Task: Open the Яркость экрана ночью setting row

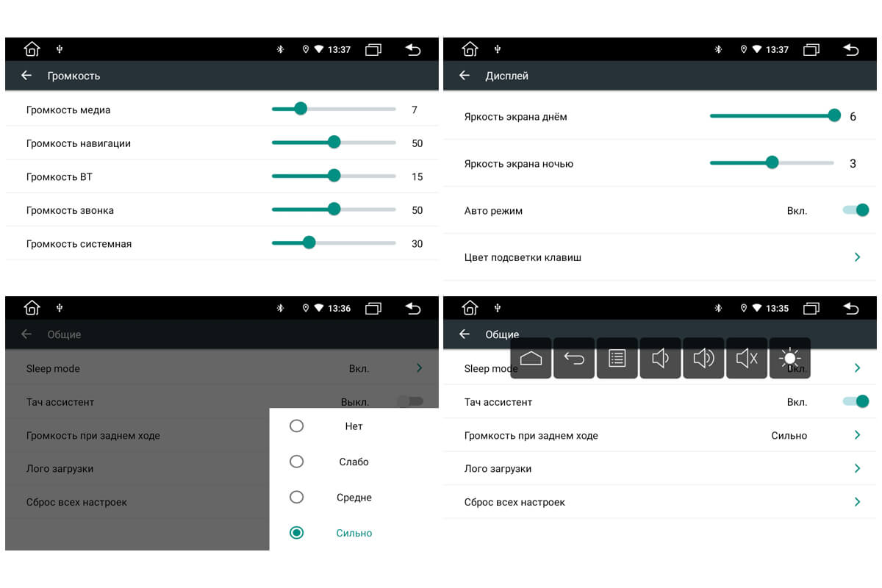Action: (x=518, y=164)
